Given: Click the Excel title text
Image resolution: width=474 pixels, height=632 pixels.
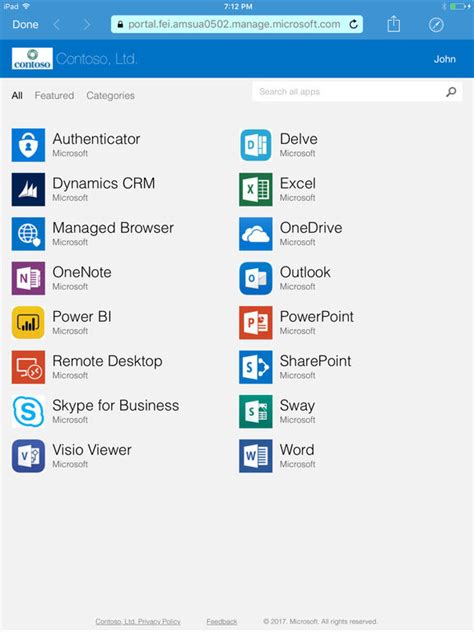Looking at the screenshot, I should (298, 183).
